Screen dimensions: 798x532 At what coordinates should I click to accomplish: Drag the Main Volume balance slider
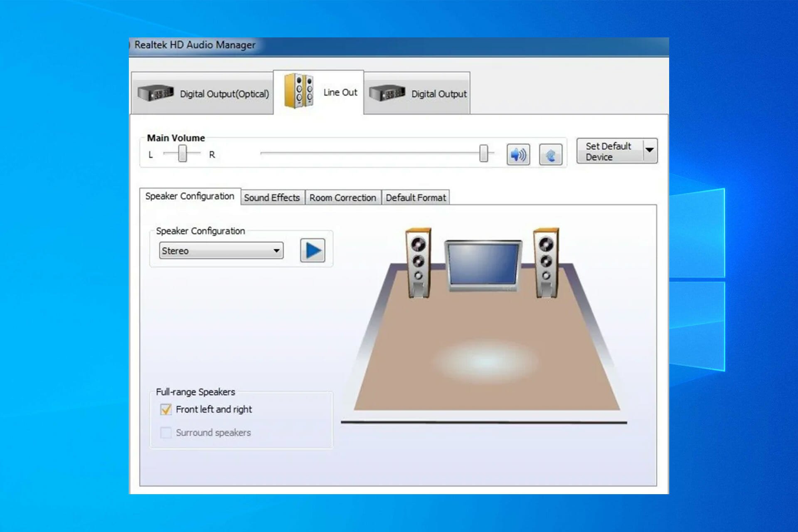click(x=181, y=154)
